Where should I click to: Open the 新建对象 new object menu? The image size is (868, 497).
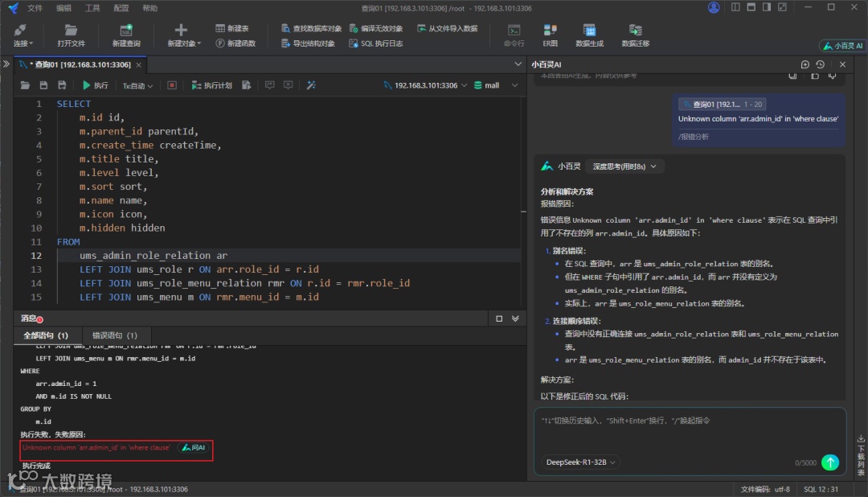[x=183, y=35]
